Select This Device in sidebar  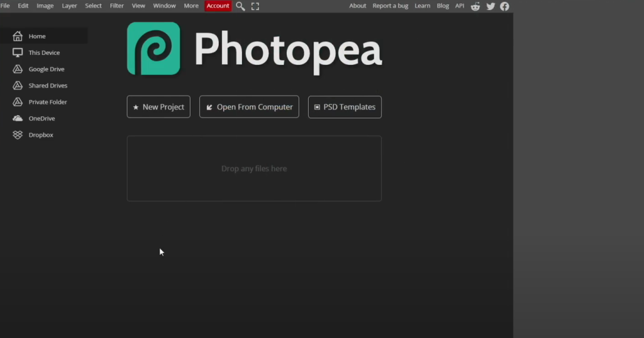(44, 53)
